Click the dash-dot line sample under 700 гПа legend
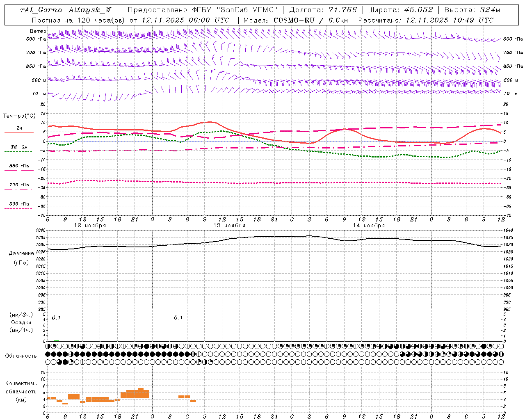This screenshot has width=525, height=420. click(x=18, y=189)
